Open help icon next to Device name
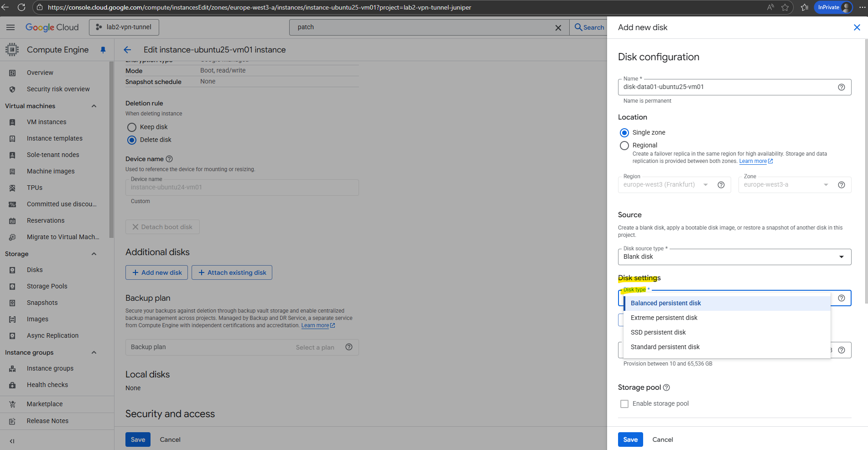 click(169, 159)
